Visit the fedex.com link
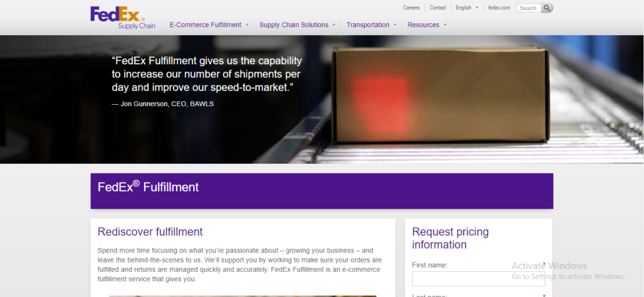Screen dimensions: 644x297 click(499, 8)
